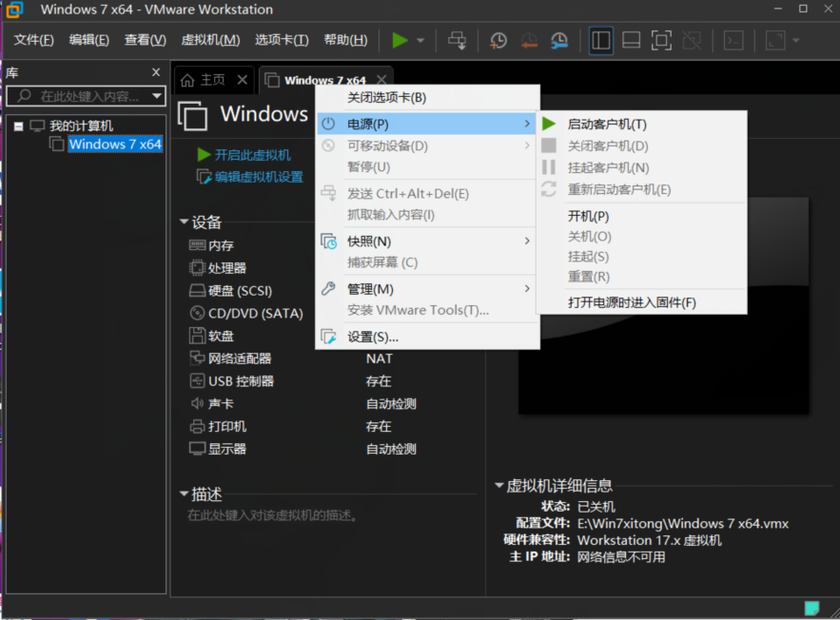Open the 文件(F) menu
840x620 pixels.
[33, 40]
